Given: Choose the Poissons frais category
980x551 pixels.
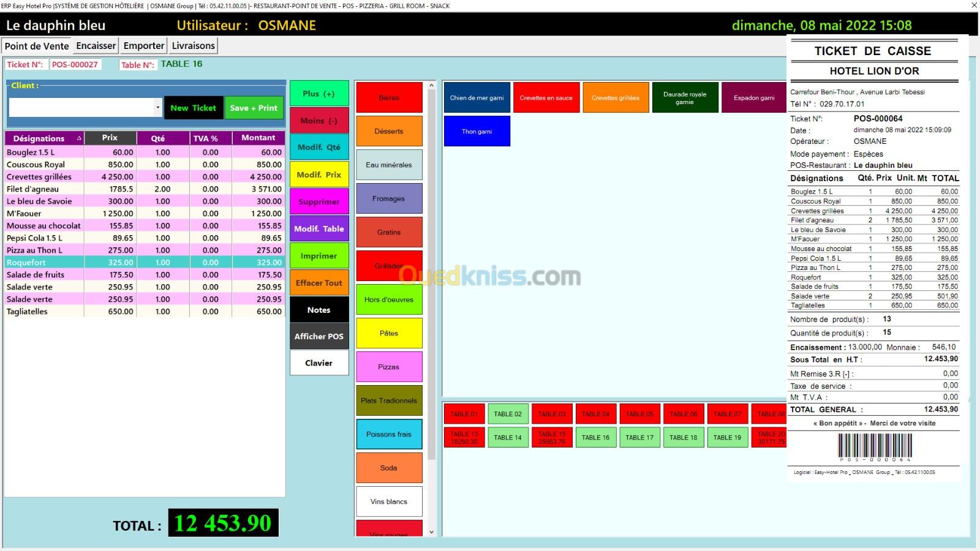Looking at the screenshot, I should pyautogui.click(x=389, y=434).
